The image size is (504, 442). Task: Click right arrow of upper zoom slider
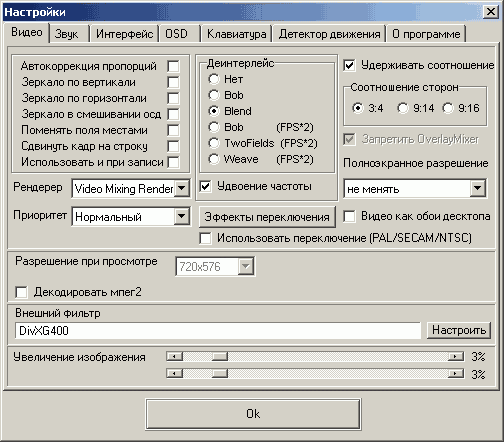click(456, 357)
